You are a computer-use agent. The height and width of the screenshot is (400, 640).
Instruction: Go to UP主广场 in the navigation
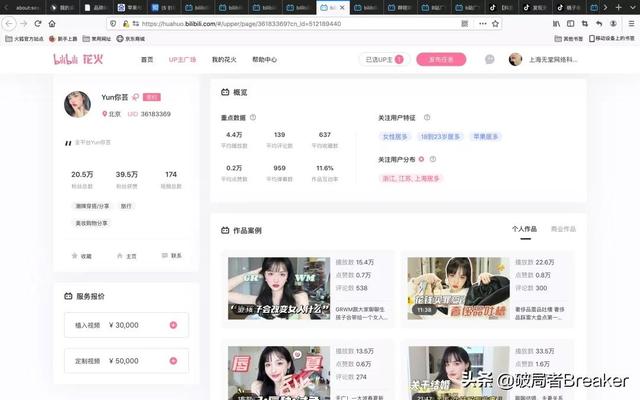(183, 59)
